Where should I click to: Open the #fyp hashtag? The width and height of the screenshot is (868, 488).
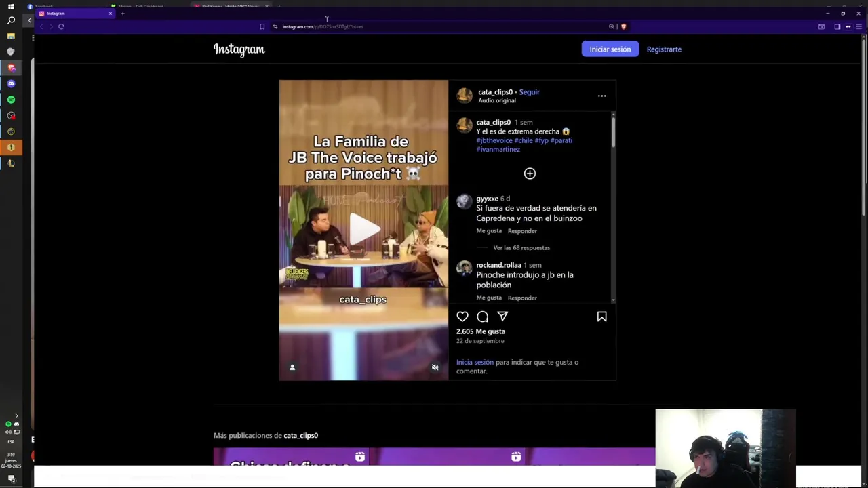click(x=541, y=140)
